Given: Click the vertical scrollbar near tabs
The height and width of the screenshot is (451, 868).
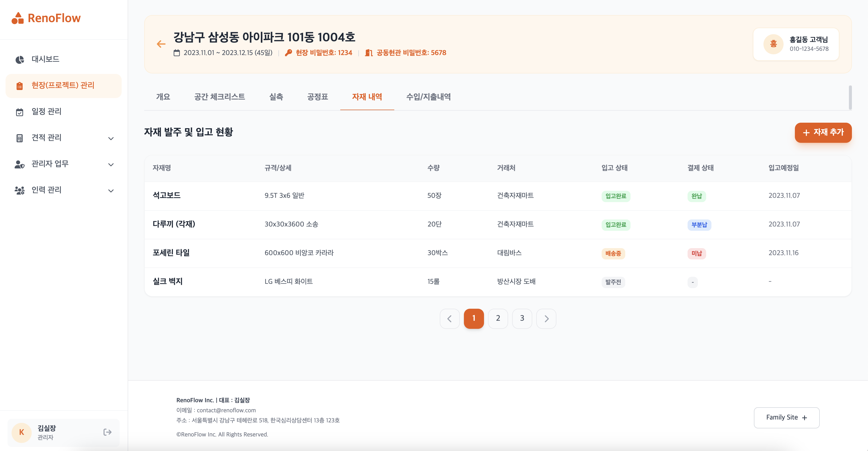Looking at the screenshot, I should [850, 98].
